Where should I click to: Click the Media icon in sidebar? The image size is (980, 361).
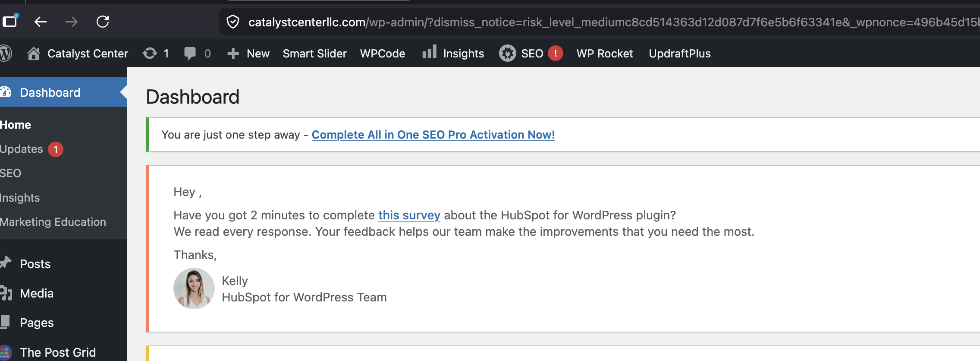tap(6, 293)
